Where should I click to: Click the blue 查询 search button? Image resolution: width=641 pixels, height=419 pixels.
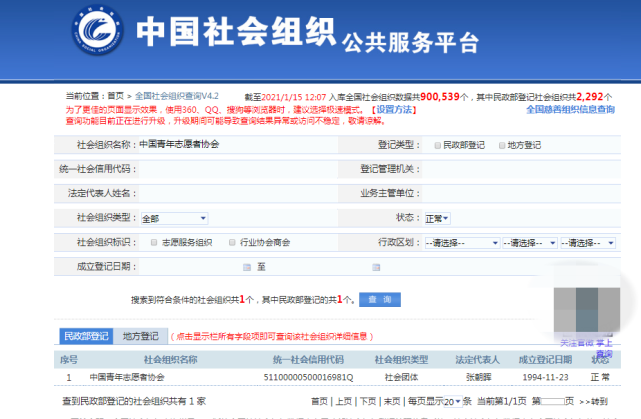click(380, 300)
